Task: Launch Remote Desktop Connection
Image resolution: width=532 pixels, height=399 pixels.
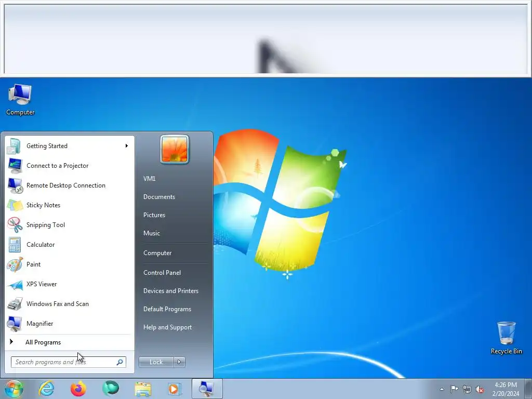Action: [70, 185]
